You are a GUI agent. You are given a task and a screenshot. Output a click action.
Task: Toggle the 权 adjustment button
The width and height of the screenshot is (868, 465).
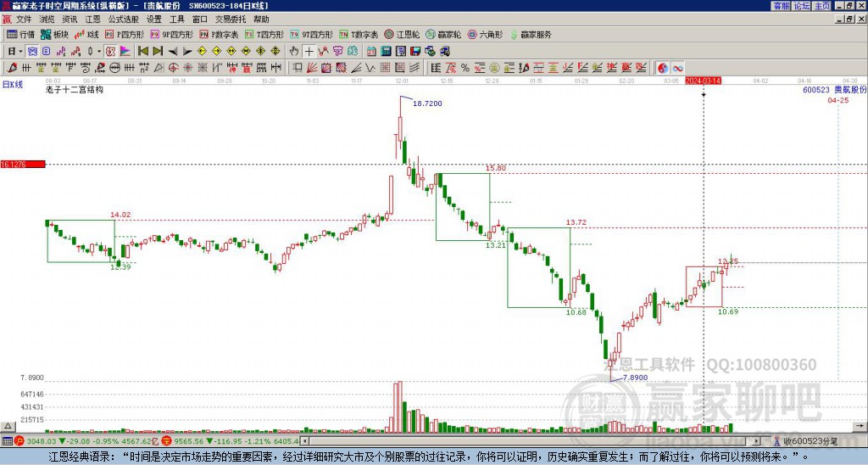[x=110, y=52]
